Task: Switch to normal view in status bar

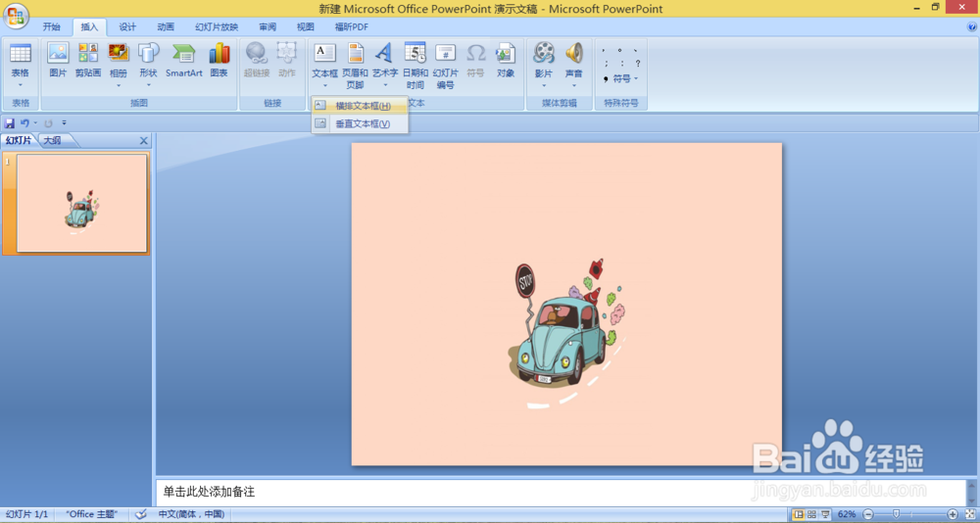Action: pyautogui.click(x=798, y=514)
